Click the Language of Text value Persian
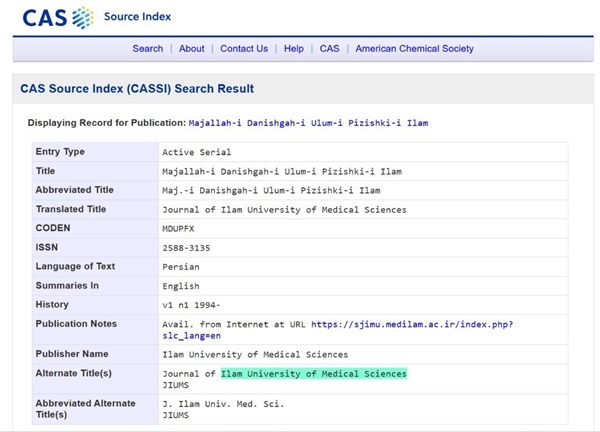 (181, 267)
